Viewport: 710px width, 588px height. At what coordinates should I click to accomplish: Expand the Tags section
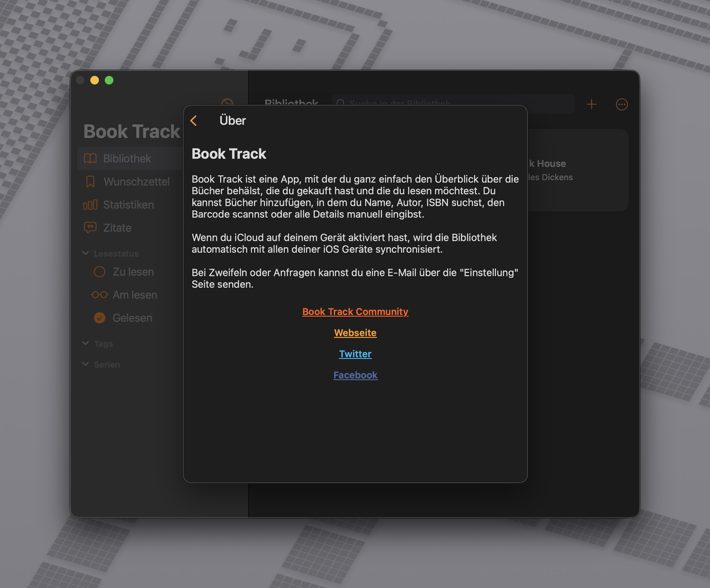click(x=86, y=343)
